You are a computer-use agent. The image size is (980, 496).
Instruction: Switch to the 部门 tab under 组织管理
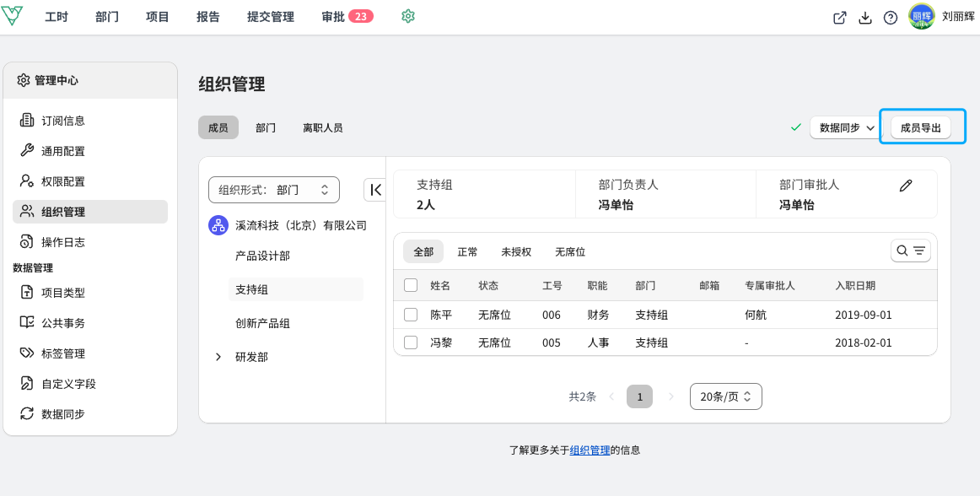pyautogui.click(x=266, y=127)
